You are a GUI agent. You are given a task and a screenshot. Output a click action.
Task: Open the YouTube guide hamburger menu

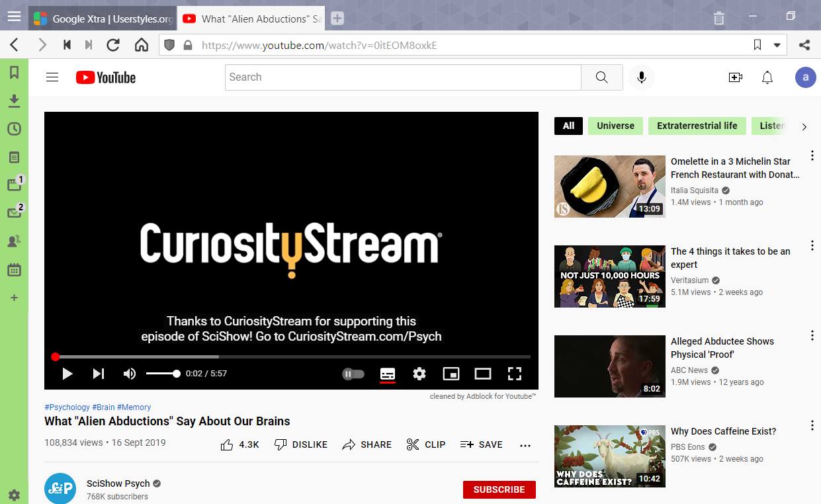point(52,77)
